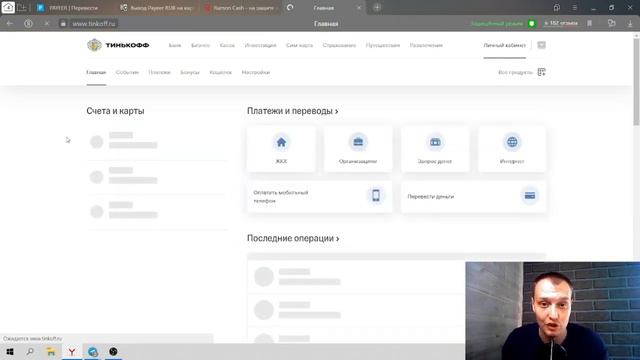This screenshot has height=360, width=640.
Task: Open Путешествия in the top navigation
Action: 383,45
